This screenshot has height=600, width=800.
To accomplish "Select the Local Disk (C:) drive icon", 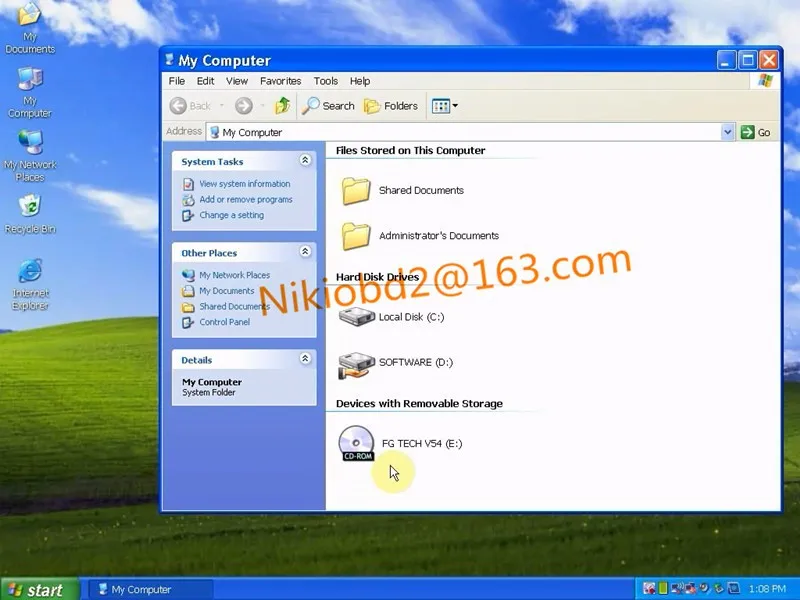I will point(357,317).
